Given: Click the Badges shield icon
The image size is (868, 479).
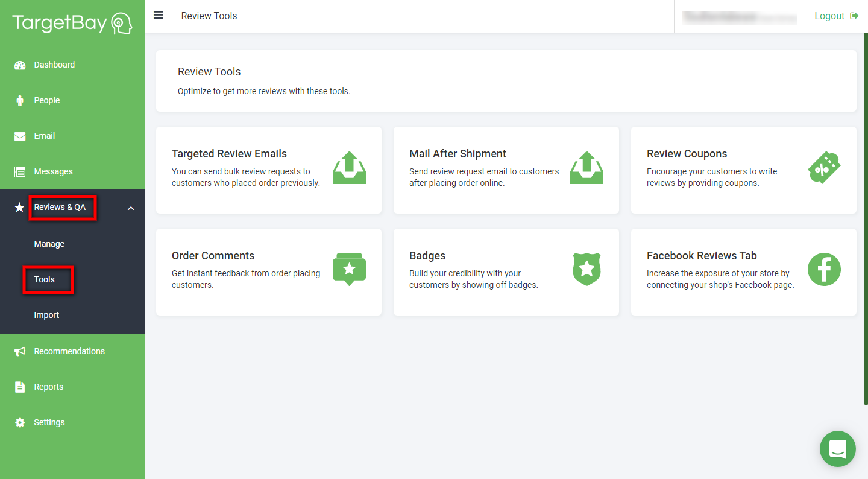Looking at the screenshot, I should click(587, 269).
